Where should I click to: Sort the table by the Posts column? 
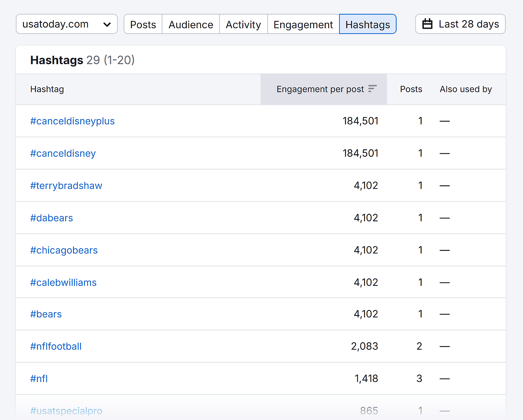tap(411, 89)
